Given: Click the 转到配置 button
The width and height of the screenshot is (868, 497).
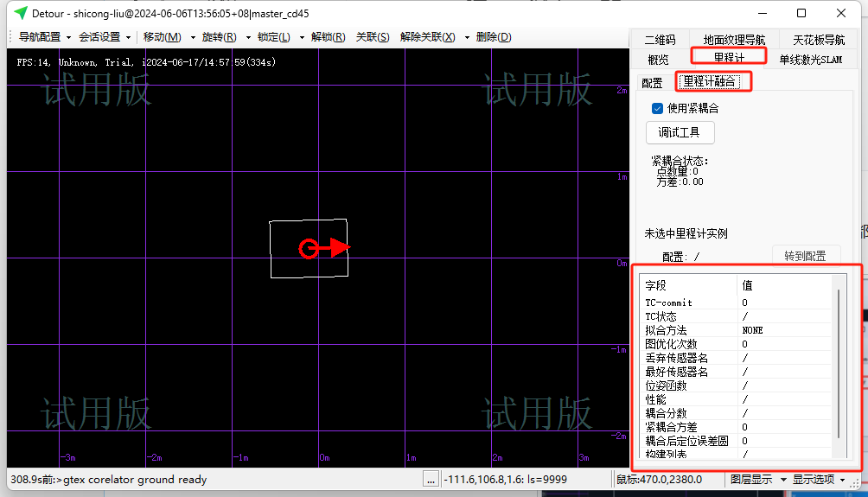Looking at the screenshot, I should (805, 257).
